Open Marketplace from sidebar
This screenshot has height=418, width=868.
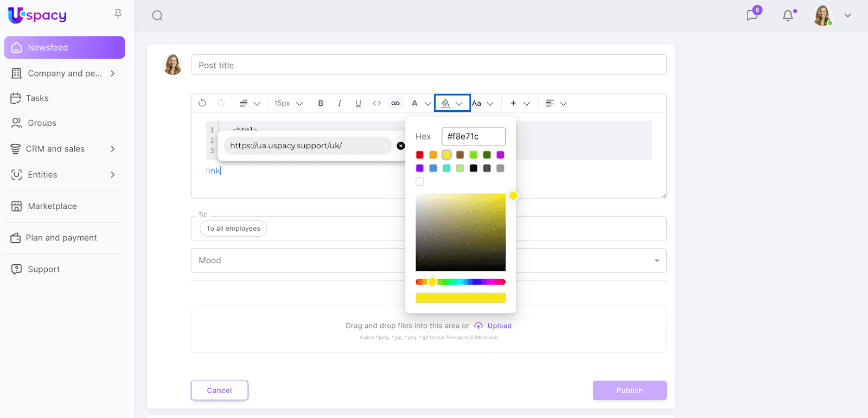point(52,206)
